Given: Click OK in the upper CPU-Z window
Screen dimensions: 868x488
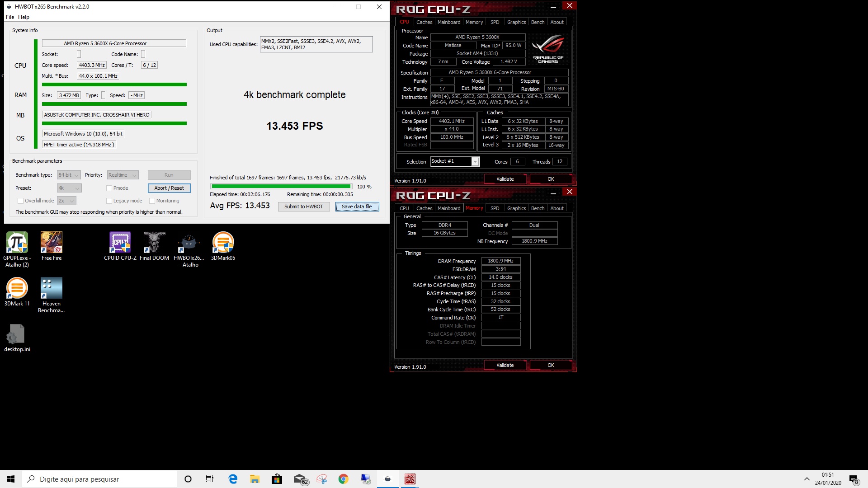Looking at the screenshot, I should coord(551,179).
